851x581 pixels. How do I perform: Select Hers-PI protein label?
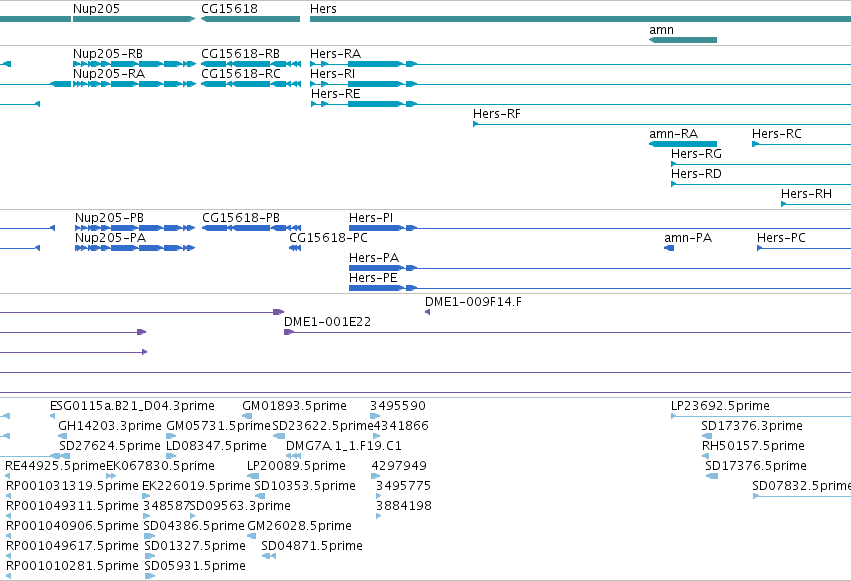point(371,218)
